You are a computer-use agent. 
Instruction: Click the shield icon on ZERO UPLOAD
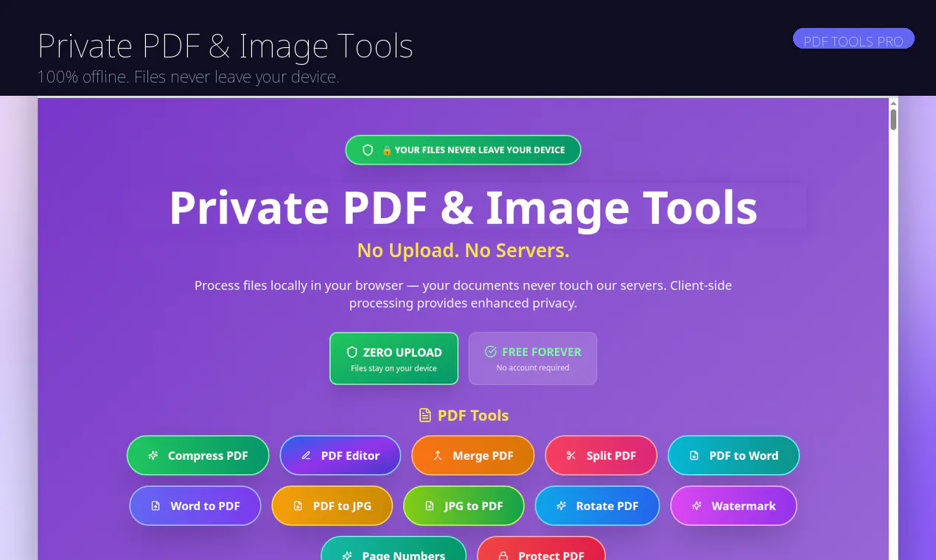click(352, 352)
